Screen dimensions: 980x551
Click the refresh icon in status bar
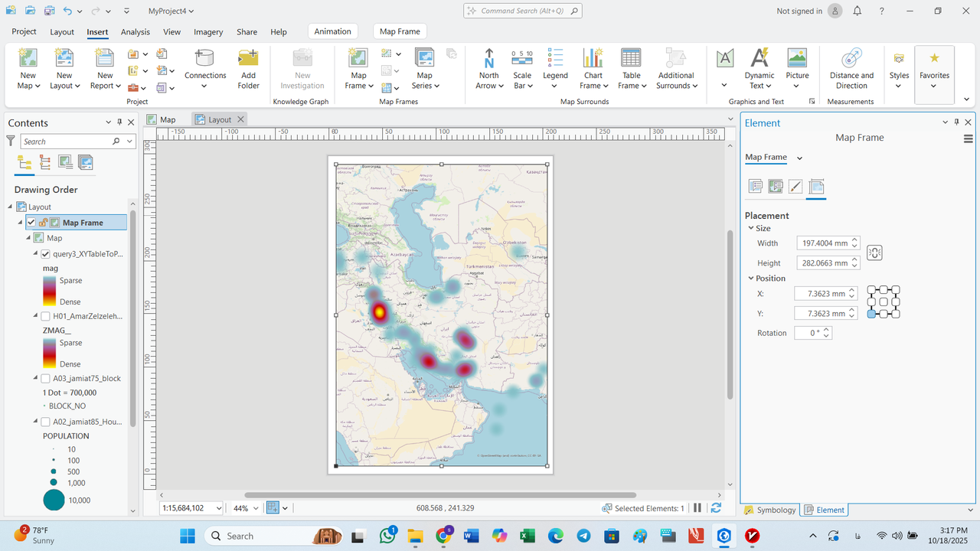tap(716, 508)
